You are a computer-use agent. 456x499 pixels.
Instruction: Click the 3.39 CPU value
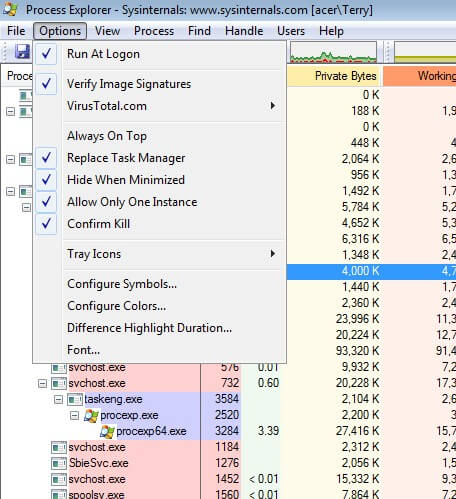(268, 431)
